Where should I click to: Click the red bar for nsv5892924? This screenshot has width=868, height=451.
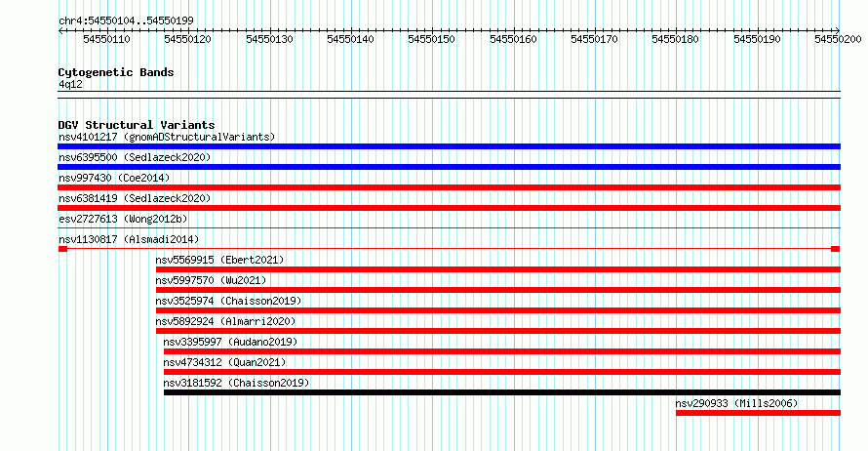coord(498,331)
